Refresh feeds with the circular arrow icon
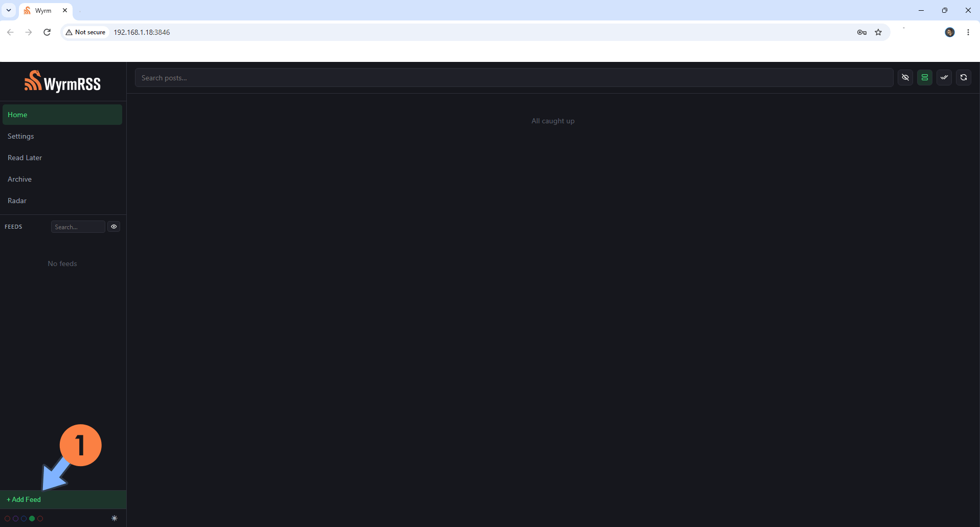Screen dimensions: 980x527 click(x=964, y=78)
